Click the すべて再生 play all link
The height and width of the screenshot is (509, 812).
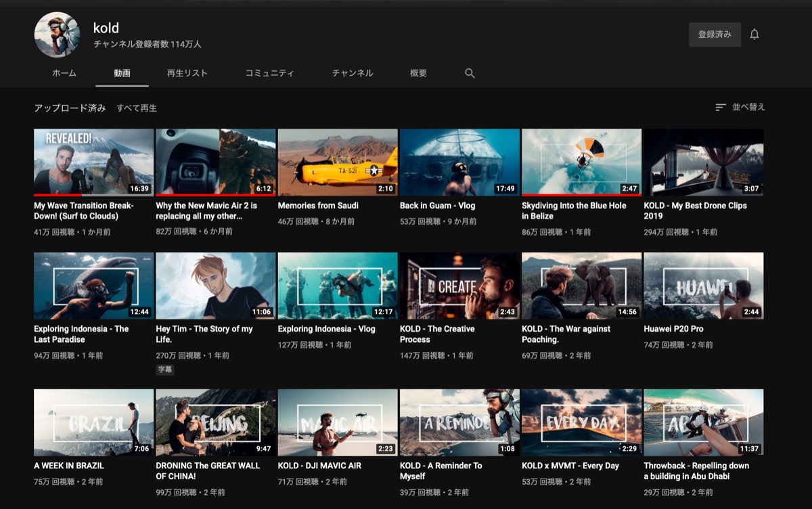point(137,108)
